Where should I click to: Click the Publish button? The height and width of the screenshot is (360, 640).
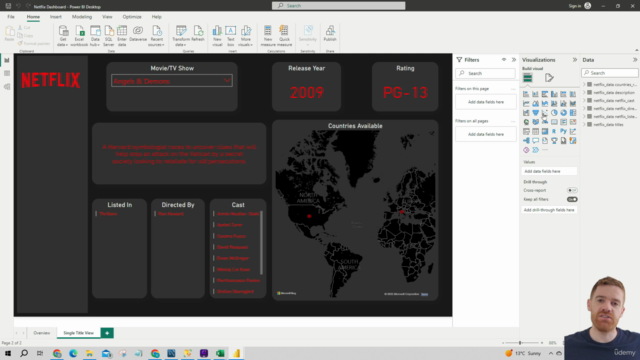pos(330,33)
